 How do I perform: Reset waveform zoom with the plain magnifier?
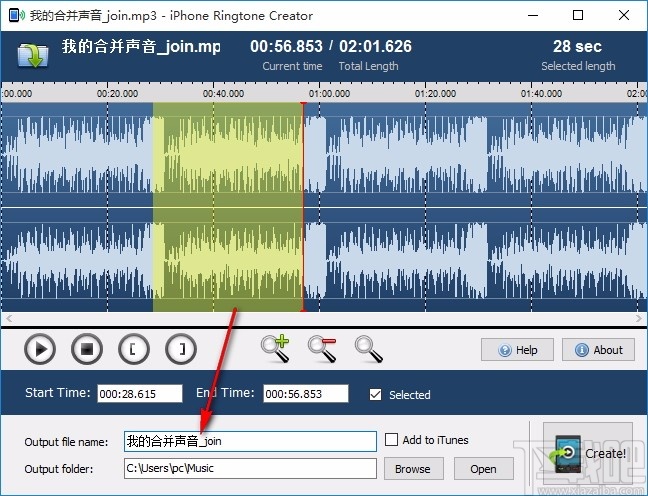coord(369,349)
